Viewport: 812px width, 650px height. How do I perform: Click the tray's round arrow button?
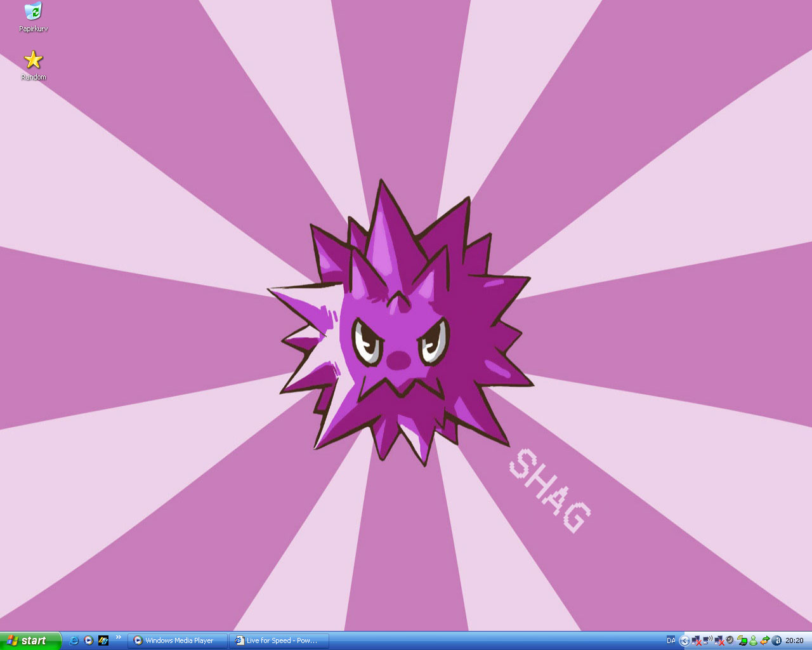[x=684, y=640]
